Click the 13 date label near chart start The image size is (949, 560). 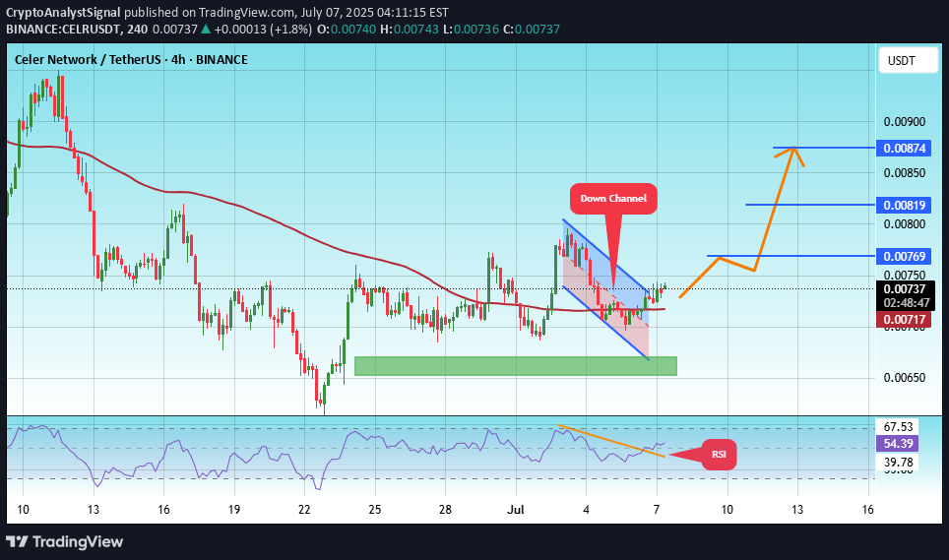click(93, 509)
